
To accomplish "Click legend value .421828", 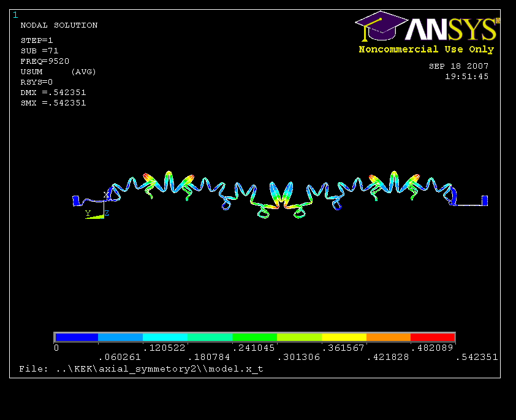I will 388,357.
